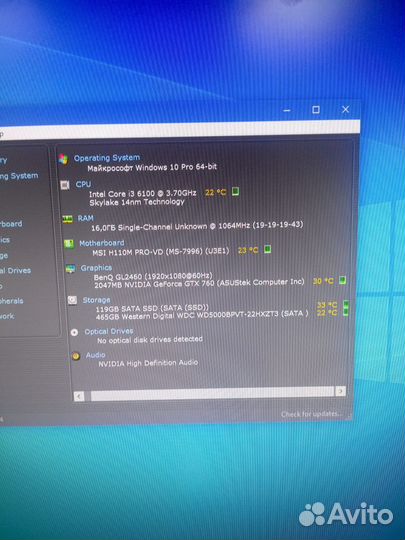Click the CPU temperature status indicator
This screenshot has height=540, width=405.
[x=235, y=191]
